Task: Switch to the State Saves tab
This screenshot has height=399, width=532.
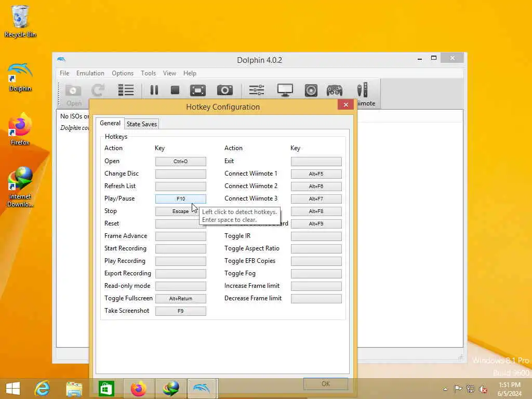Action: tap(142, 124)
